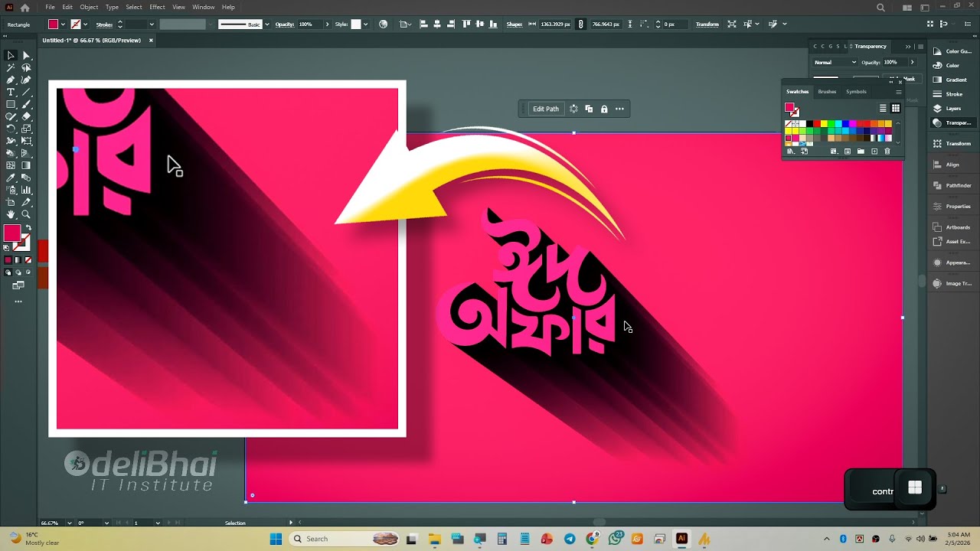980x551 pixels.
Task: Click the Home icon in top bar
Action: click(x=24, y=7)
